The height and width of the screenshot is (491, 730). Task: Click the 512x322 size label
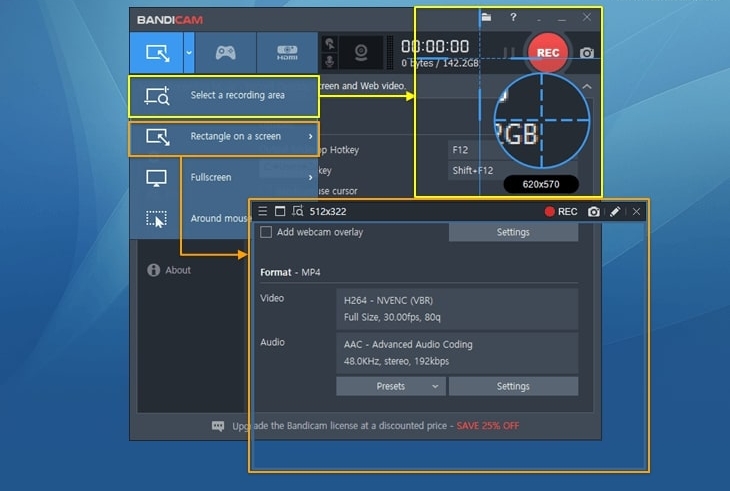coord(328,212)
